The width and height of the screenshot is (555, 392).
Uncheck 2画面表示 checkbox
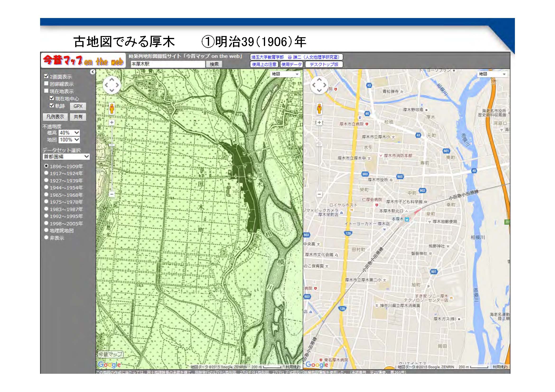(x=47, y=76)
